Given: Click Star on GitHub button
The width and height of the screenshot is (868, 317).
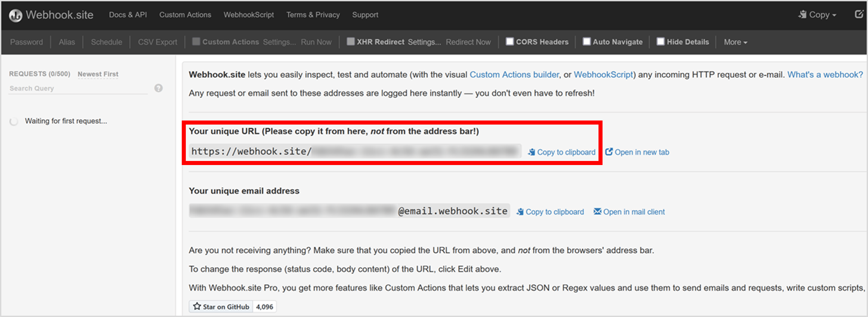Looking at the screenshot, I should click(x=221, y=307).
